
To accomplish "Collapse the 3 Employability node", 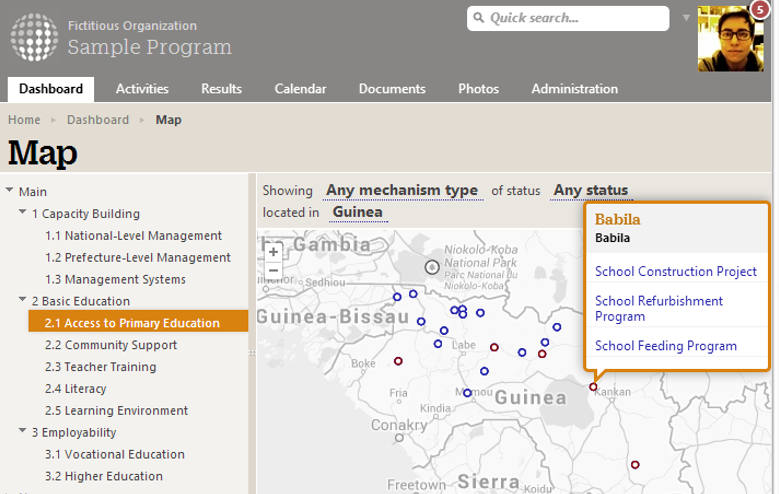I will point(22,431).
